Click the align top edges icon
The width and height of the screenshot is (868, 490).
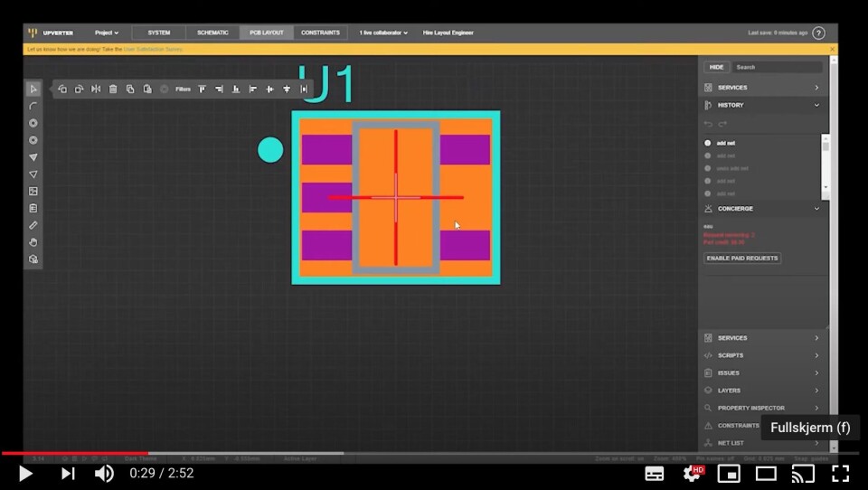202,90
